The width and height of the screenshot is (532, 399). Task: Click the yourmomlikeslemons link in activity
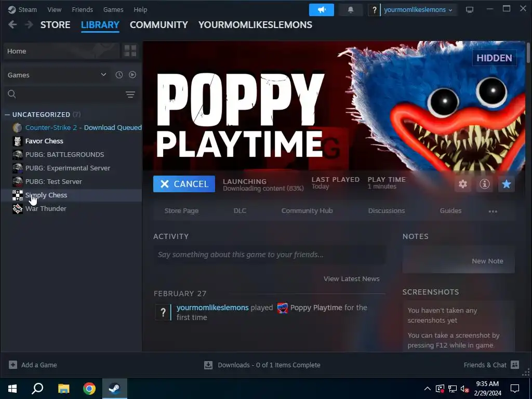tap(212, 308)
